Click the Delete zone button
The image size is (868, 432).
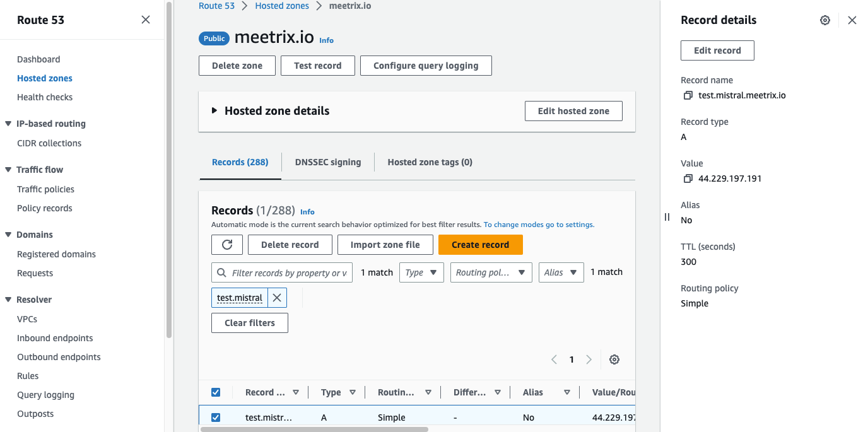pos(237,66)
